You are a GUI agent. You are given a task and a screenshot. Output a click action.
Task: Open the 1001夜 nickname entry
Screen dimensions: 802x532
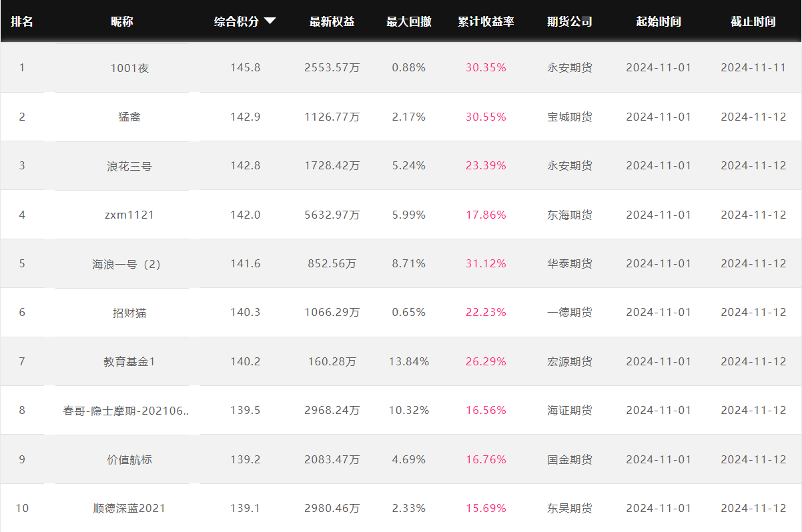tap(129, 68)
